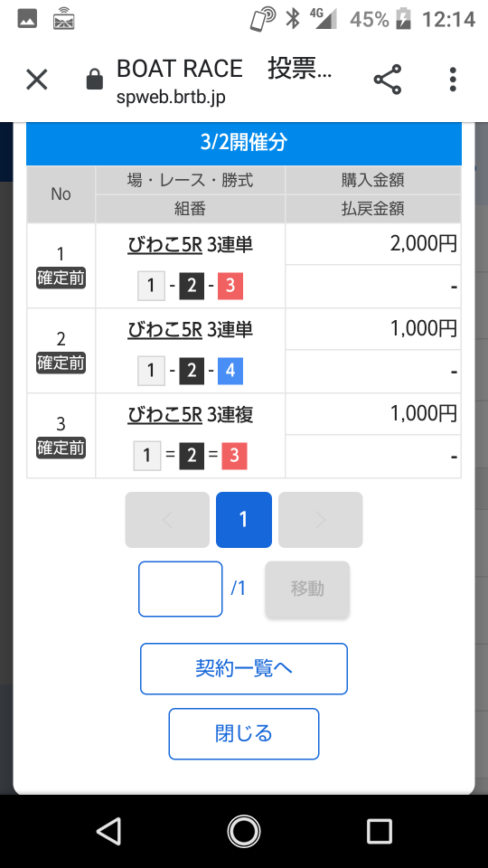Close the browser tab with X icon
The image size is (488, 868).
coord(37,80)
